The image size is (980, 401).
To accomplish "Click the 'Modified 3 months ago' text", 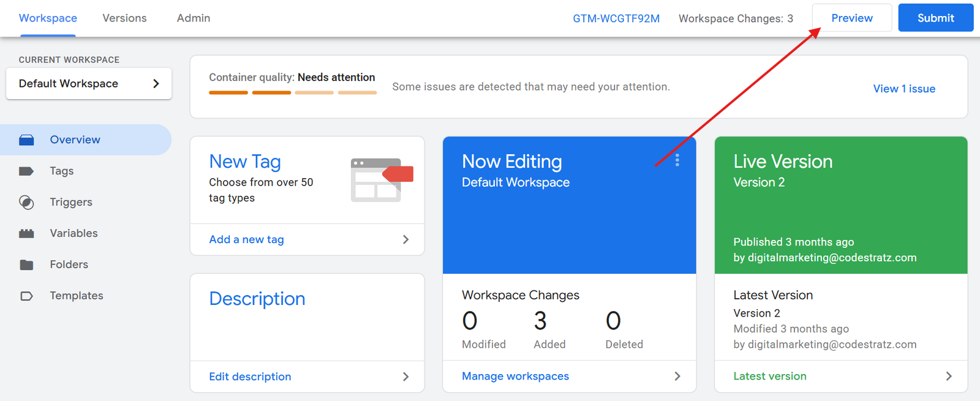I will [791, 329].
